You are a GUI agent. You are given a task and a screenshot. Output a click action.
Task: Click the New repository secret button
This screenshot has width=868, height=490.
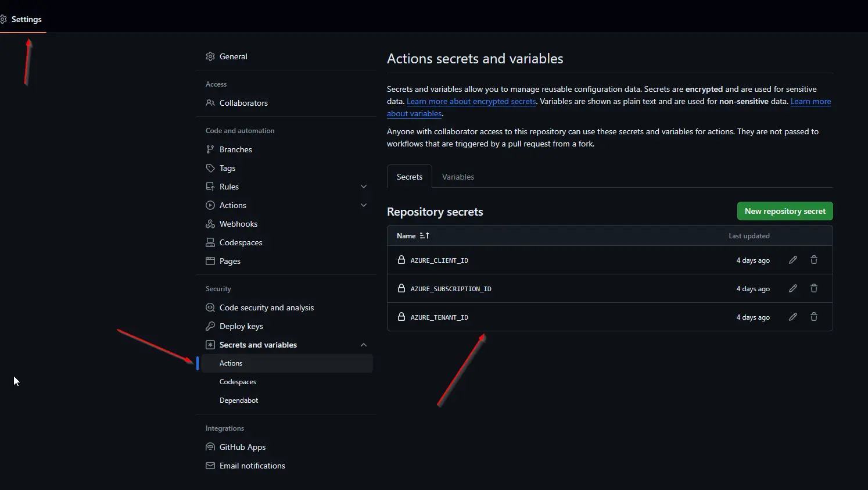[785, 211]
